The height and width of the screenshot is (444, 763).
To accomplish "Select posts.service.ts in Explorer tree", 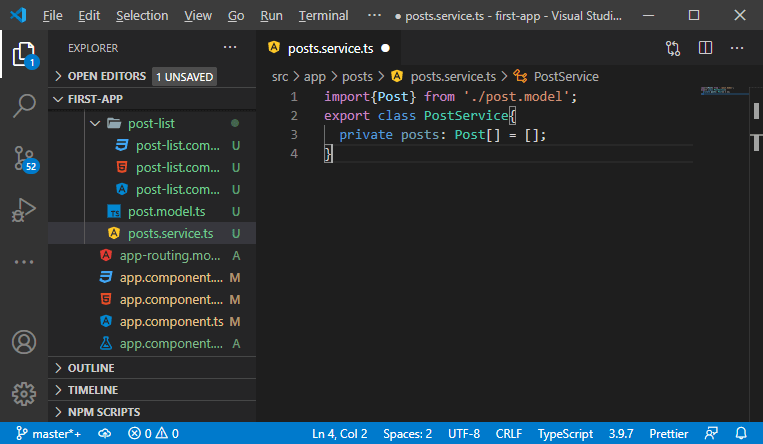I will pos(152,233).
